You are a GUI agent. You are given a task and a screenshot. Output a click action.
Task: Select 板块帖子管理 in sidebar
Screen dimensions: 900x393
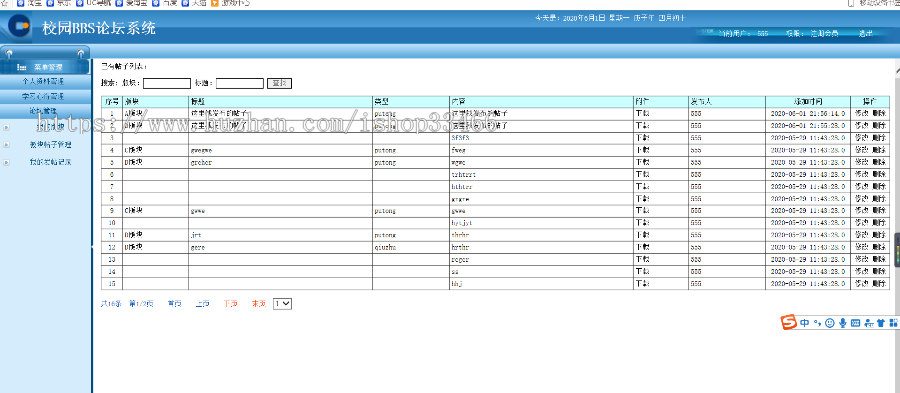coord(50,145)
